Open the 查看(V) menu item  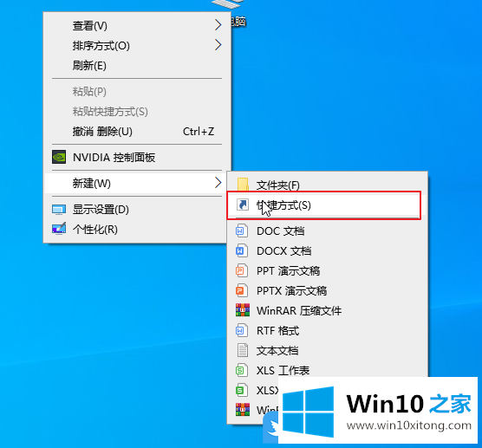pos(137,25)
